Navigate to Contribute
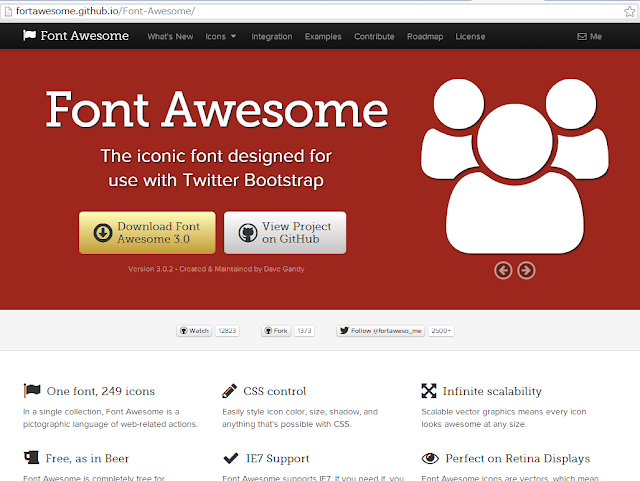Viewport: 640px width, 481px height. point(374,36)
